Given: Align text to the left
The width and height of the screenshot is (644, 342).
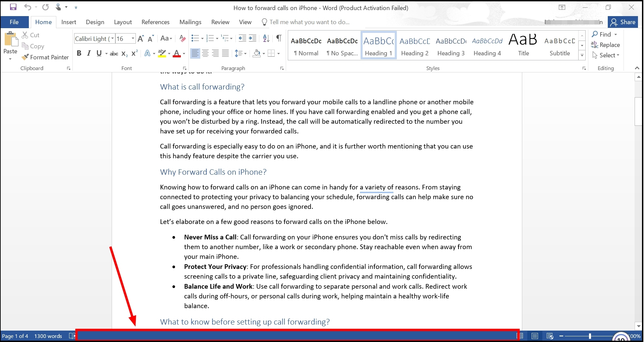Looking at the screenshot, I should point(195,53).
